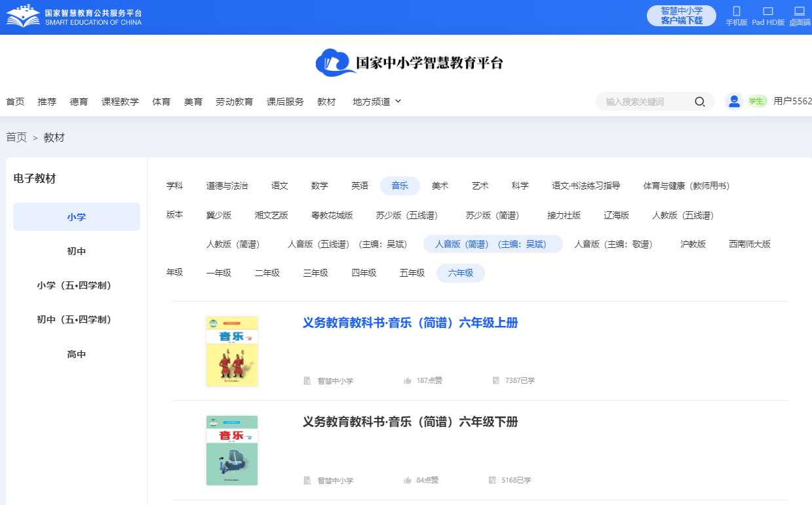812x505 pixels.
Task: Choose the 沪教版 edition filter
Action: click(693, 244)
